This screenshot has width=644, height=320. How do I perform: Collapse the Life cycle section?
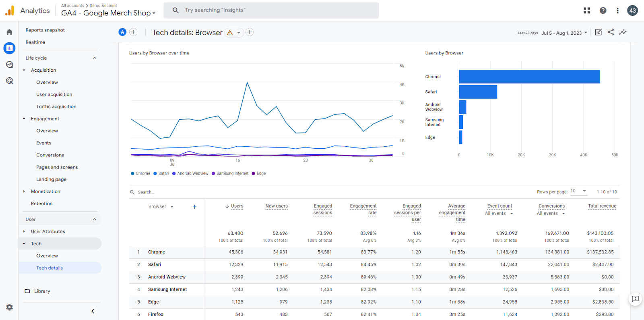95,58
